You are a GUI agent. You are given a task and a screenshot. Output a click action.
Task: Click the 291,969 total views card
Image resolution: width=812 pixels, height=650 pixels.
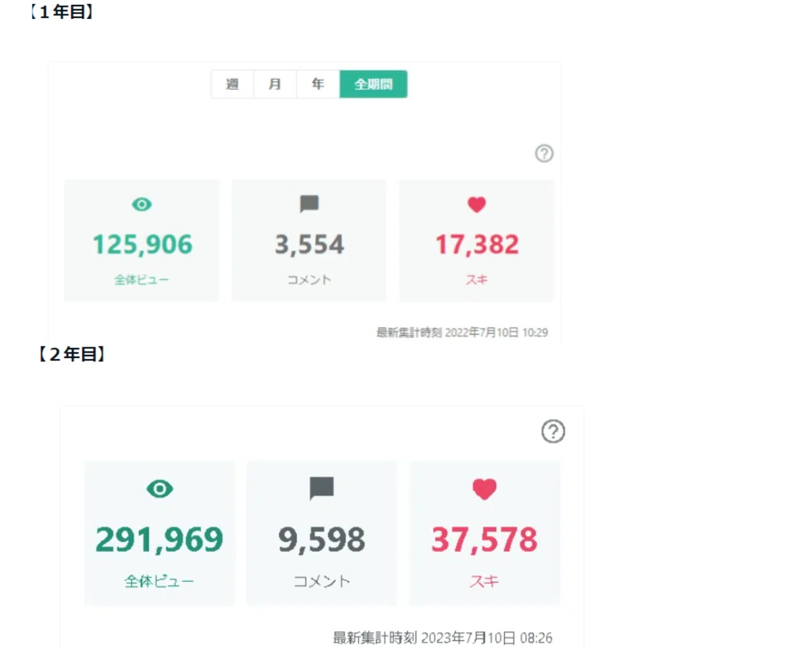(x=160, y=533)
